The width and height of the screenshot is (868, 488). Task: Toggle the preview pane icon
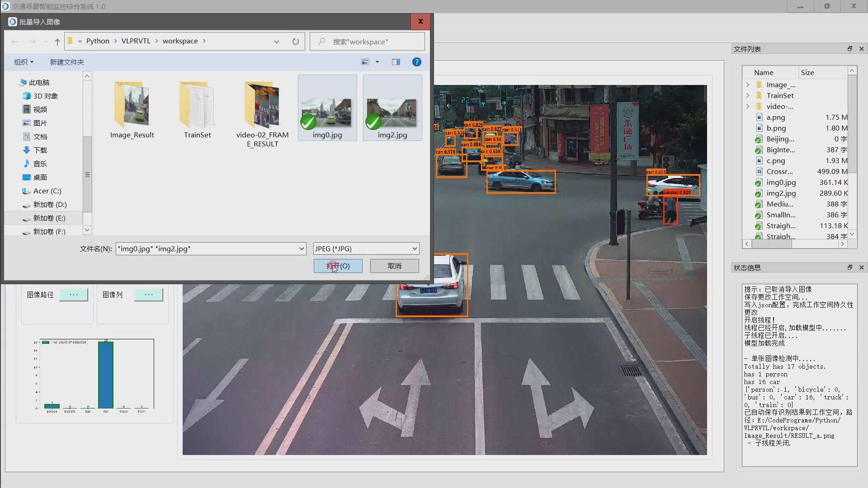(x=396, y=62)
